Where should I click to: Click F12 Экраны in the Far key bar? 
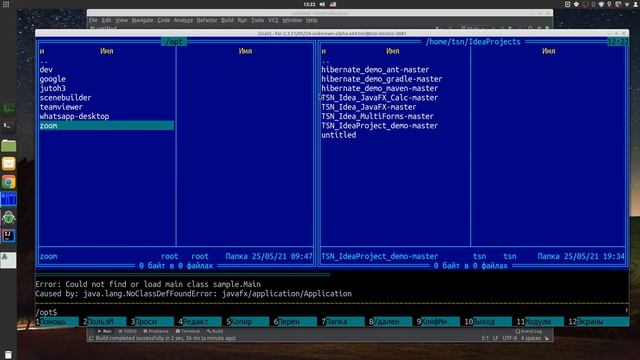[598, 322]
